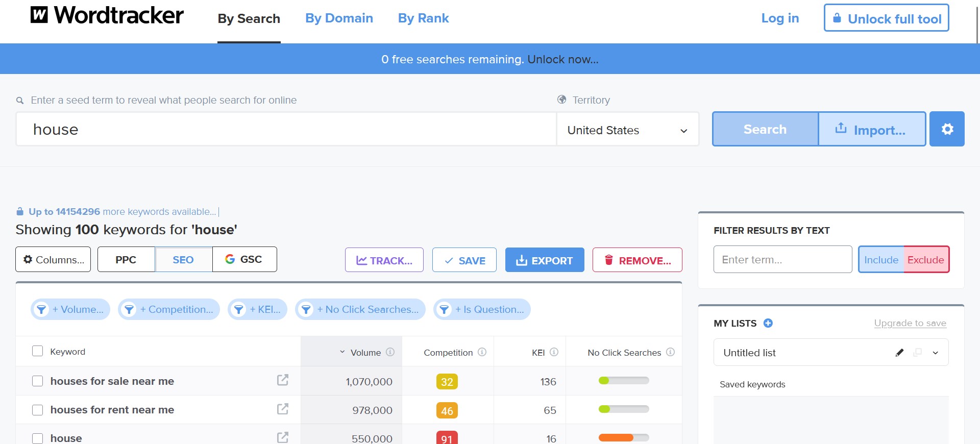Click the plus icon beside MY LISTS

point(768,323)
